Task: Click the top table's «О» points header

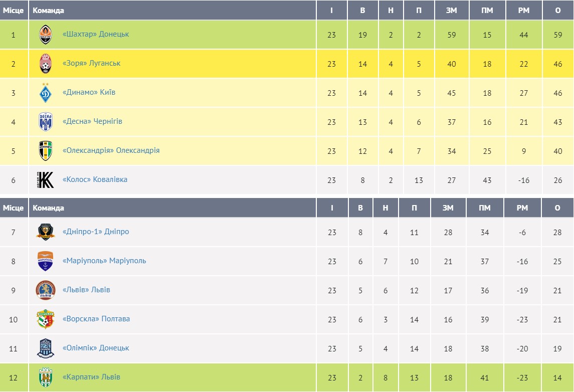Action: coord(558,10)
